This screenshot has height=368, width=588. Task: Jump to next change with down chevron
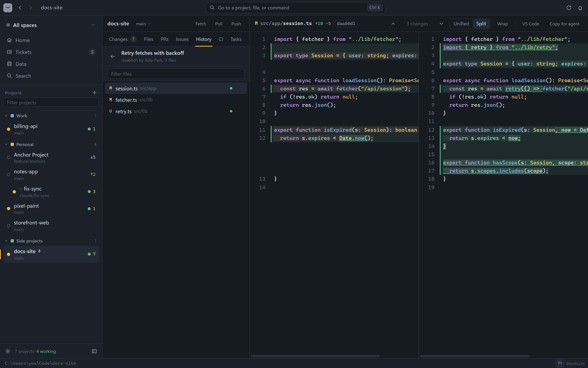[441, 24]
